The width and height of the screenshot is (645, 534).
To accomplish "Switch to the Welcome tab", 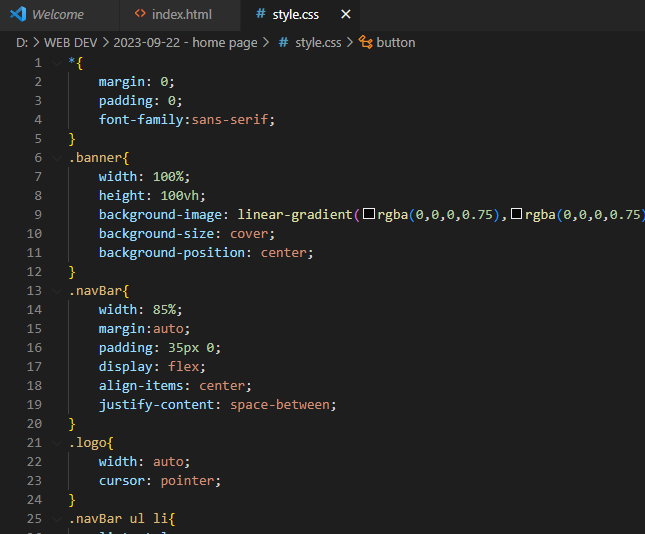I will point(59,15).
